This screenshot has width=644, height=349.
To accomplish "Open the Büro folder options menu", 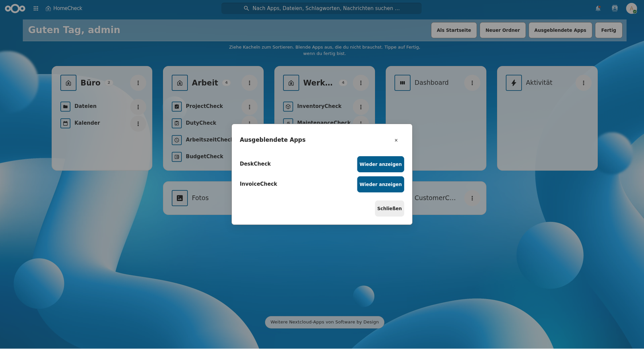I will (x=138, y=83).
